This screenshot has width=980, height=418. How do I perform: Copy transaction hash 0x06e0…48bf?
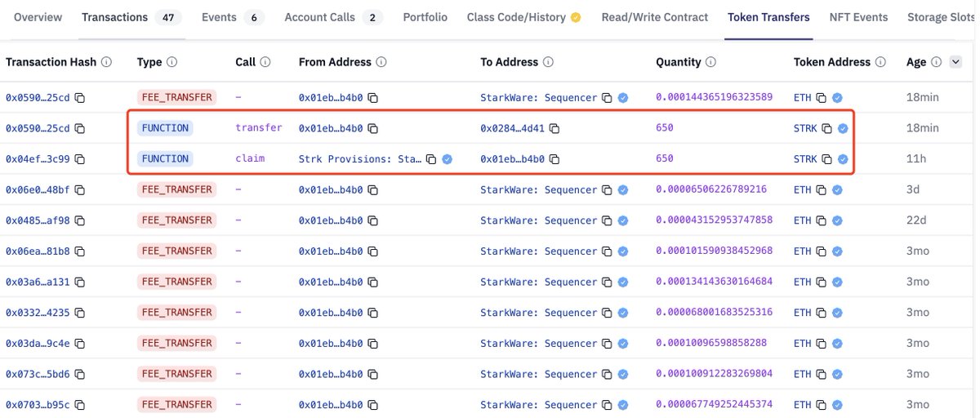coord(80,190)
